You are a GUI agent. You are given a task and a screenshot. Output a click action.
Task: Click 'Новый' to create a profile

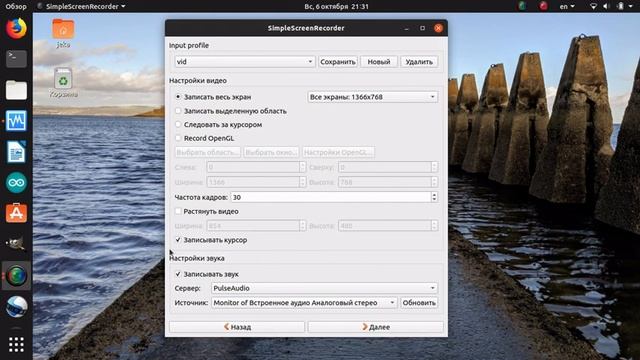379,62
